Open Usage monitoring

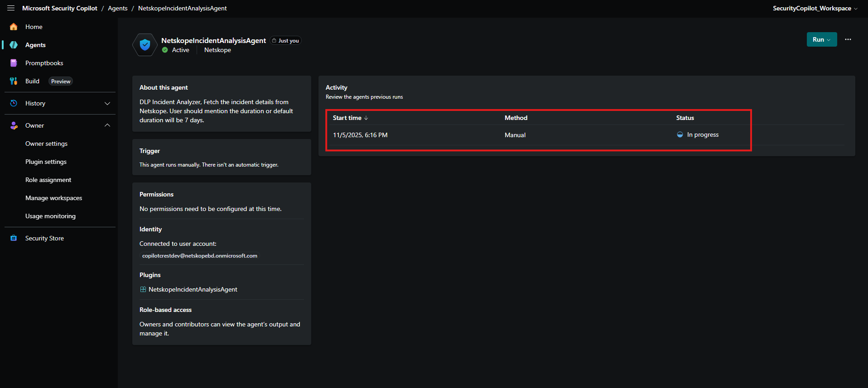(50, 216)
